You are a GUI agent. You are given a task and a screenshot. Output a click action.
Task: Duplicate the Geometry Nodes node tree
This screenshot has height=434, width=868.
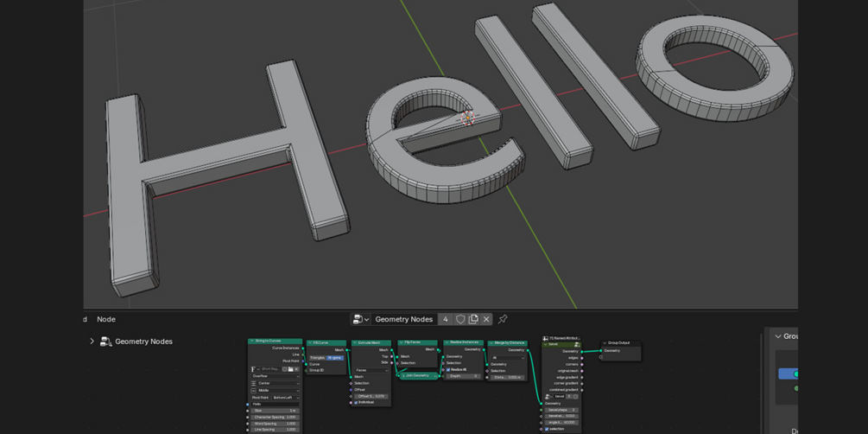coord(473,319)
